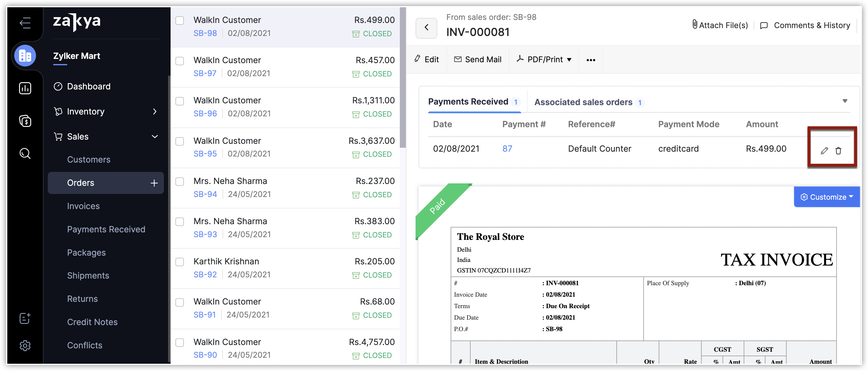Click Send Mail in the invoice toolbar

[478, 60]
